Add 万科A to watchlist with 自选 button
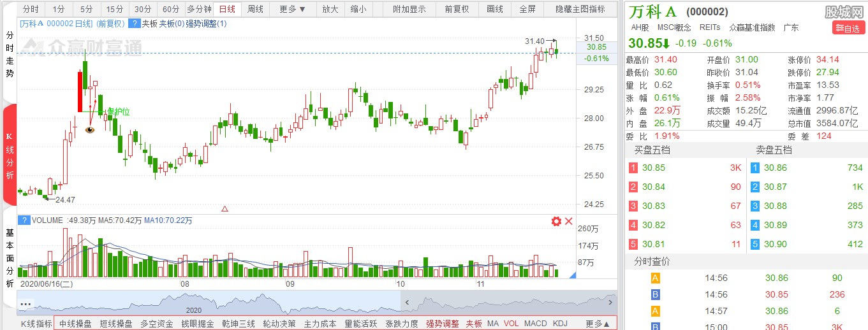This screenshot has height=330, width=868. [849, 28]
